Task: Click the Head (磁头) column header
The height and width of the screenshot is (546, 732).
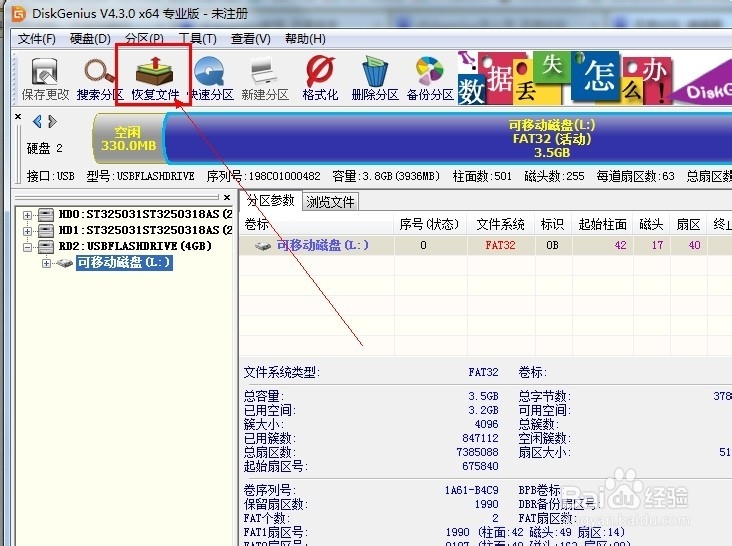Action: [652, 224]
